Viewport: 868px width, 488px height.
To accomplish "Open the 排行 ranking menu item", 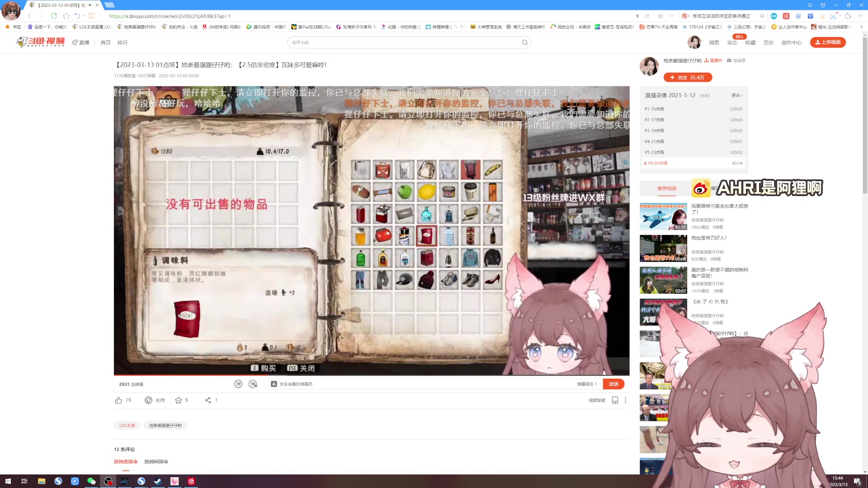I will click(122, 42).
